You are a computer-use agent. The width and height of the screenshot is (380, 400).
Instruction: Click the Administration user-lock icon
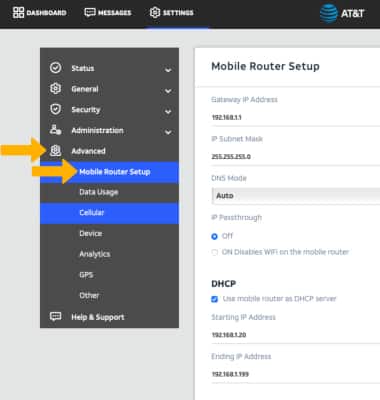point(55,130)
